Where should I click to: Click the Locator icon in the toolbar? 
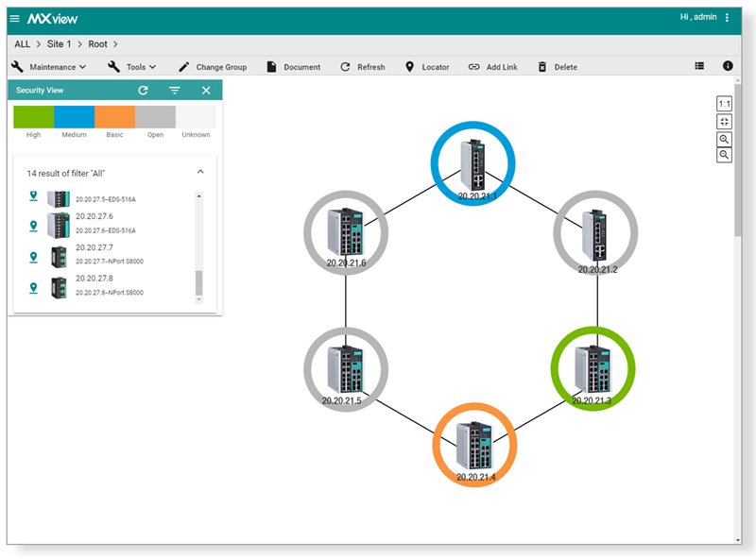(409, 66)
